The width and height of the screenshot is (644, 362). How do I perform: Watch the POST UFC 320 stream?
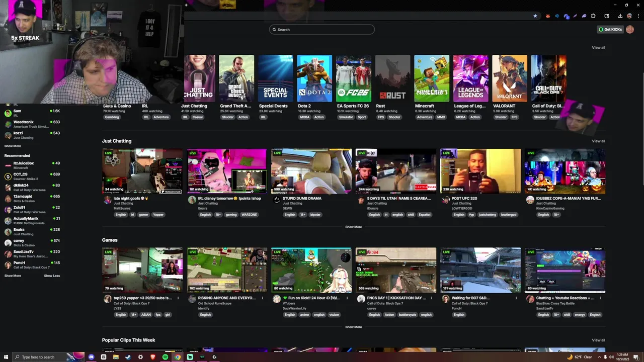[480, 171]
